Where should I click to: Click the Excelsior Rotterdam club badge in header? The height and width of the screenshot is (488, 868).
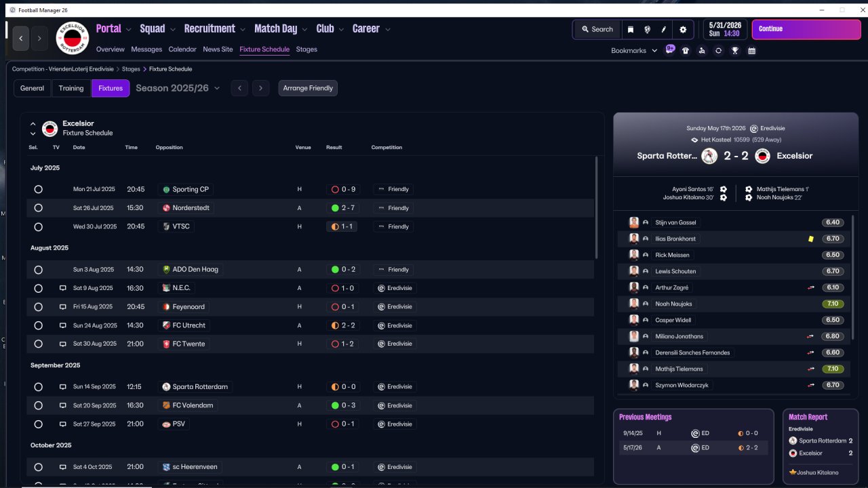tap(72, 38)
